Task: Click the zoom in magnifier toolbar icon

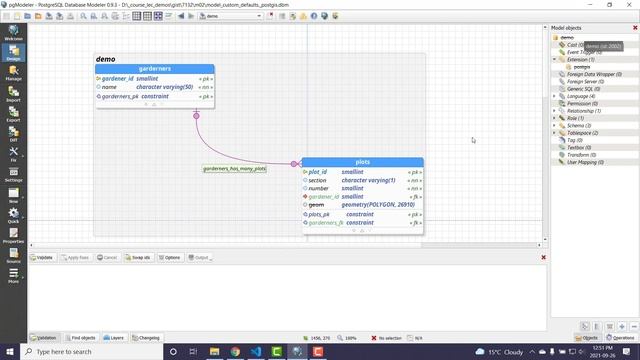Action: point(83,16)
